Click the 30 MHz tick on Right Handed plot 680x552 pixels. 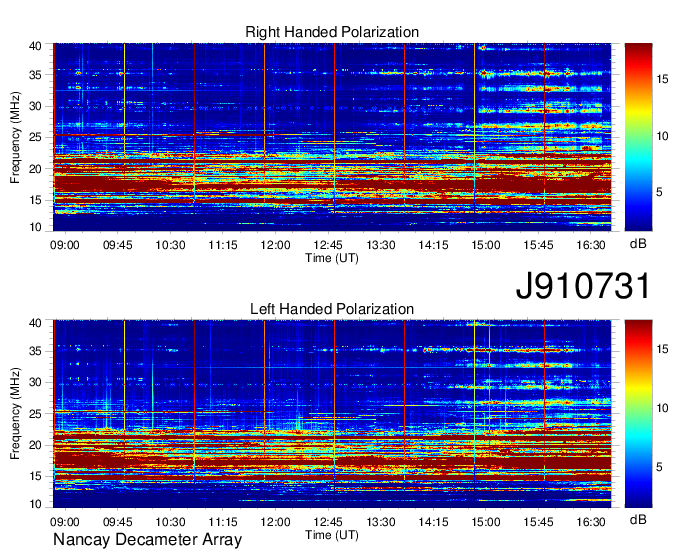35,106
